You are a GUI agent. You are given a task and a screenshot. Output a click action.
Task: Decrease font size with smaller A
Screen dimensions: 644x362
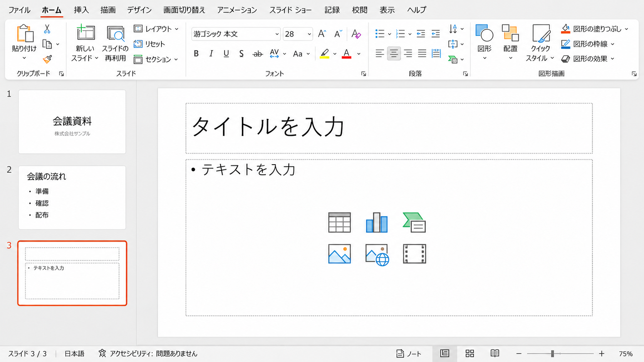[x=338, y=34]
